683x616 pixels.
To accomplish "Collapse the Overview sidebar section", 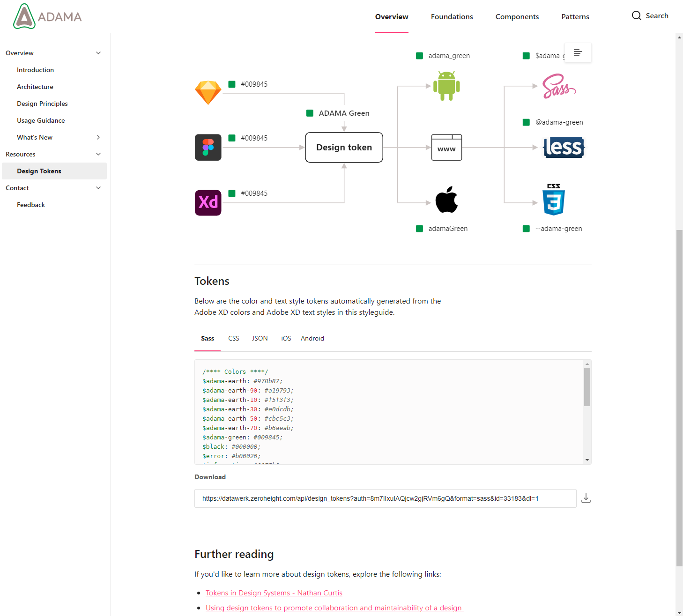I will 98,53.
